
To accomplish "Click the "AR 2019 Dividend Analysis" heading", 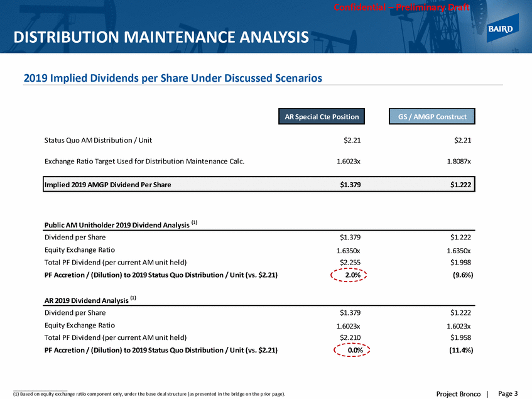I will point(90,300).
